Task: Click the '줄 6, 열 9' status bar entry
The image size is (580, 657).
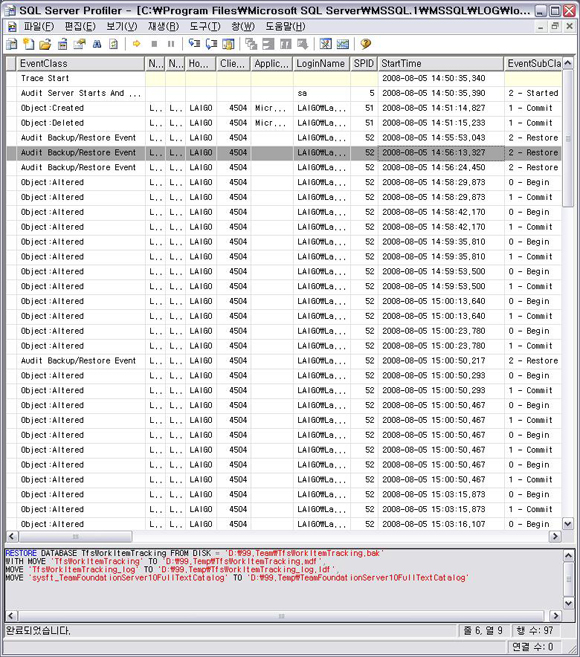Action: 483,630
